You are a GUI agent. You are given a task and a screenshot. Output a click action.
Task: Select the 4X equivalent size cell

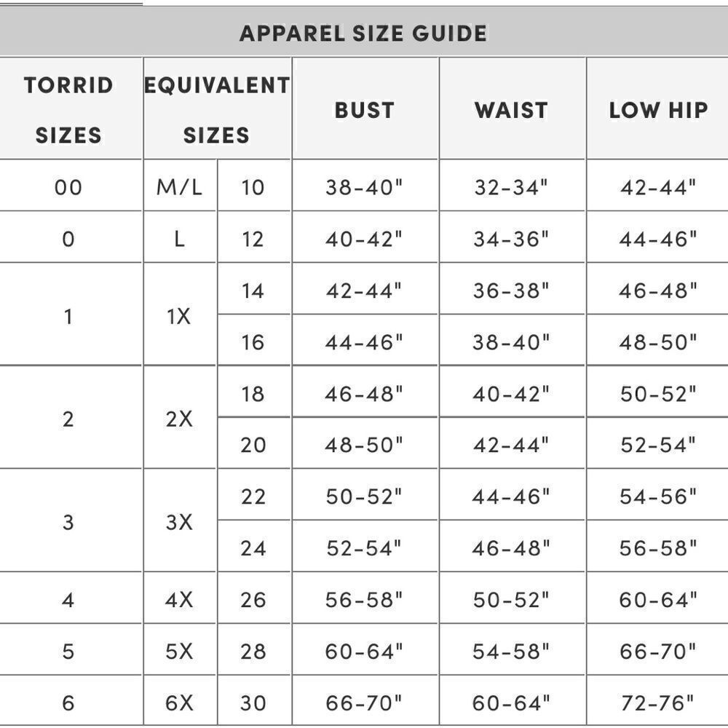[x=179, y=600]
